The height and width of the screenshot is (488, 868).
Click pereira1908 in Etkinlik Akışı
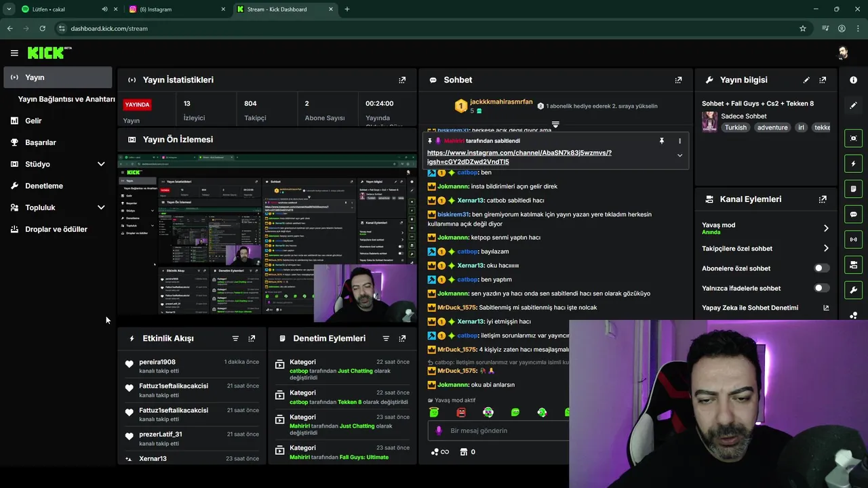[x=157, y=362]
